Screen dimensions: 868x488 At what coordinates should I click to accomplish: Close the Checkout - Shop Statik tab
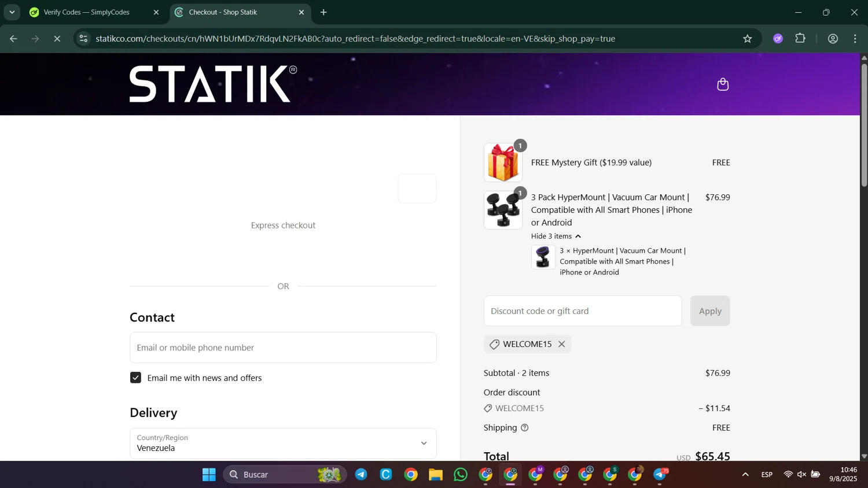tap(301, 12)
